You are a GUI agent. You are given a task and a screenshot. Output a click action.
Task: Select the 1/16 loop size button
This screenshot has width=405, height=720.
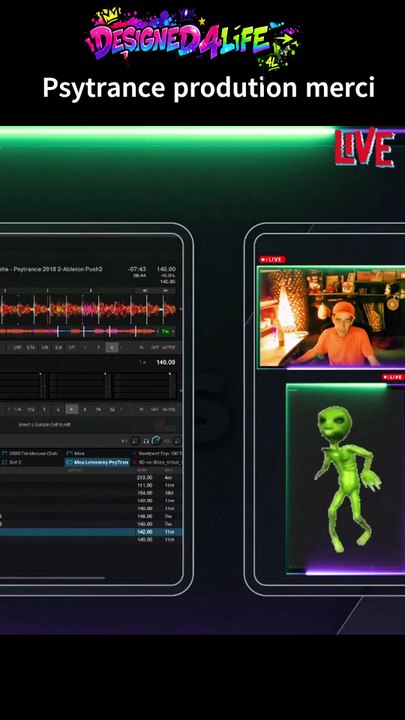pyautogui.click(x=31, y=348)
